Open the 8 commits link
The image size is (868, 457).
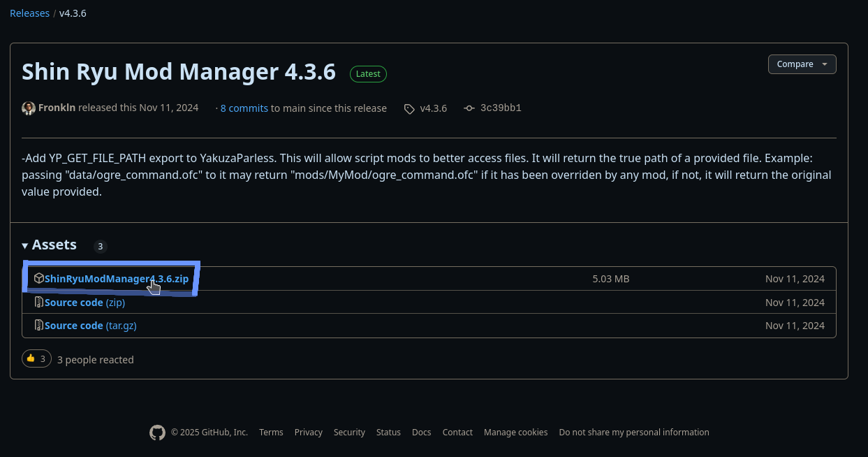(x=244, y=108)
